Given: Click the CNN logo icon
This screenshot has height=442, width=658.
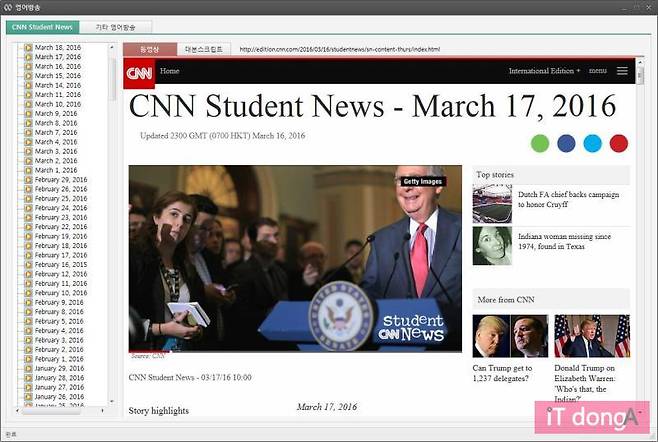Looking at the screenshot, I should click(139, 74).
